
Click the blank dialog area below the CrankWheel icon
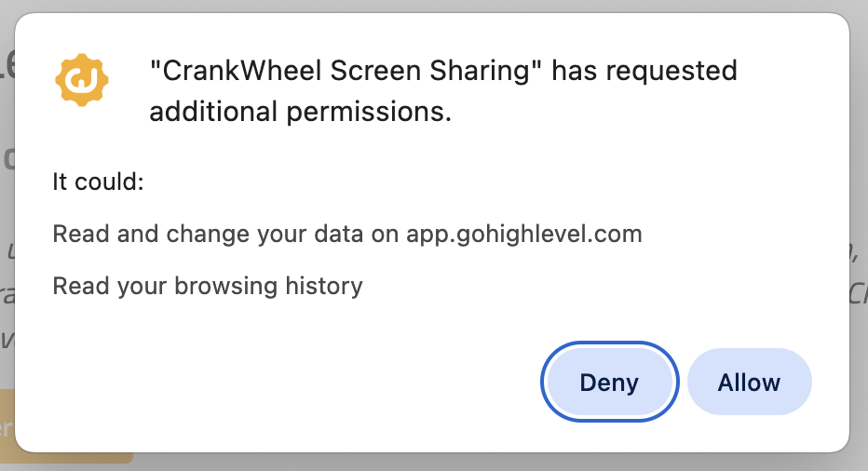[x=82, y=140]
